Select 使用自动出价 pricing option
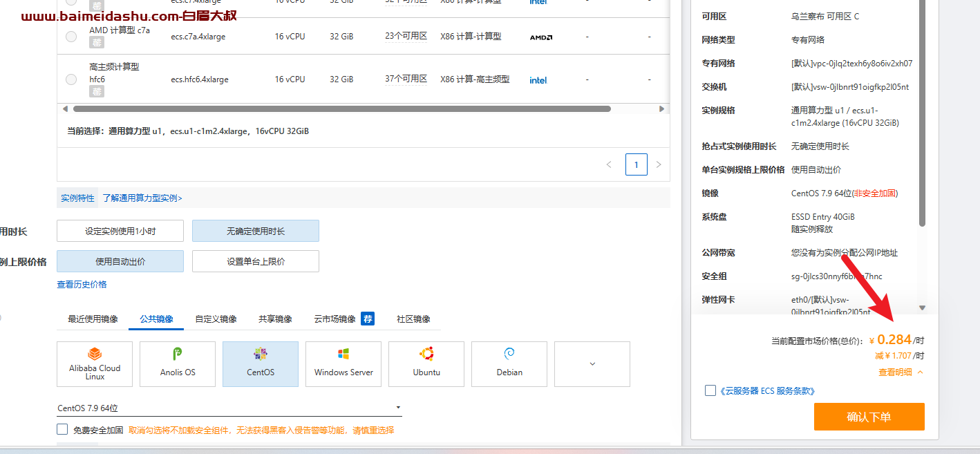The height and width of the screenshot is (454, 980). (120, 261)
